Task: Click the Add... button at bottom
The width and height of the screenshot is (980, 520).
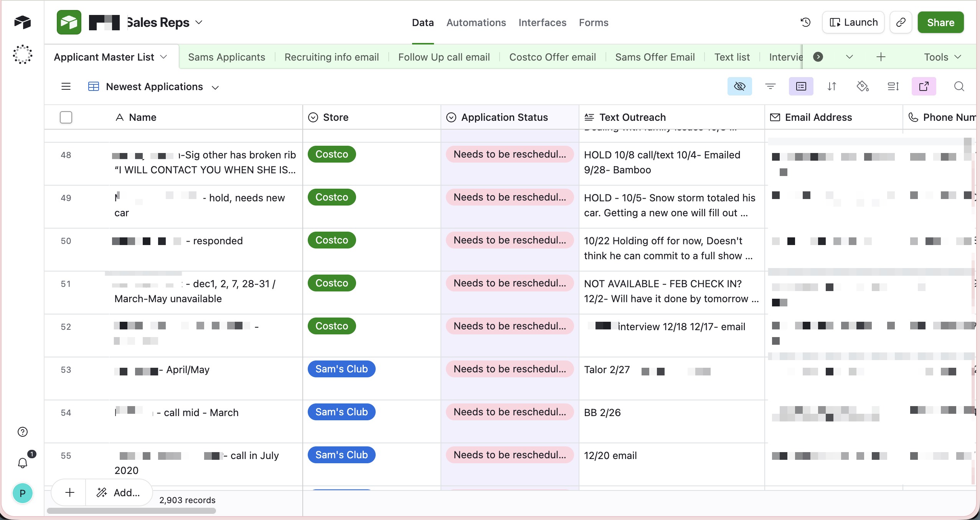Action: click(119, 492)
